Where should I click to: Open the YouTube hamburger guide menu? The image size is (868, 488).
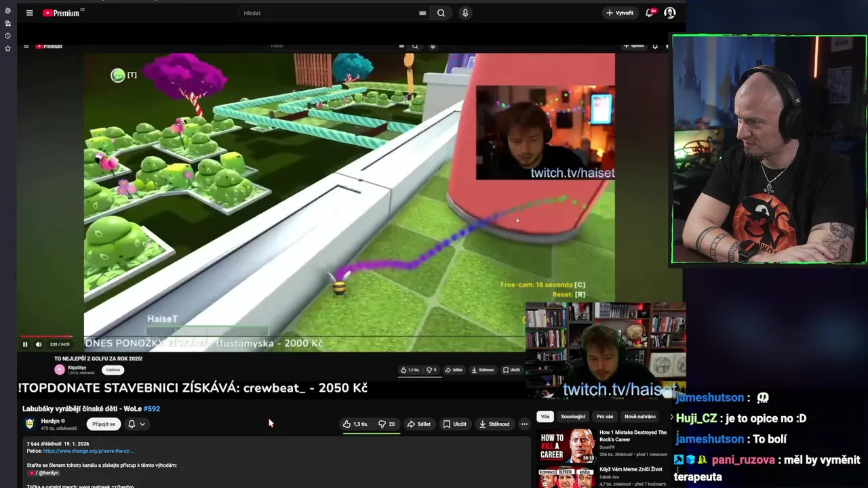(x=29, y=13)
